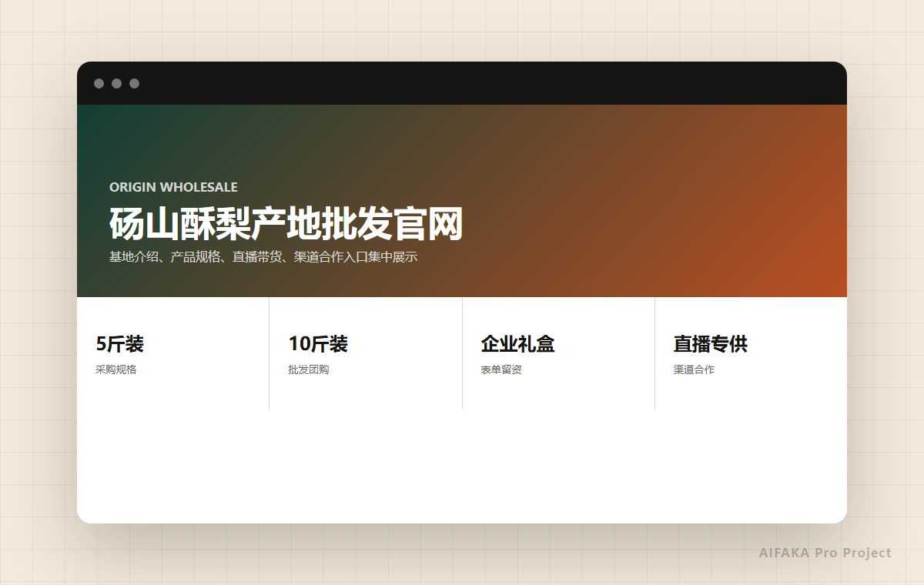Image resolution: width=924 pixels, height=585 pixels.
Task: Click the second window control dot
Action: tap(116, 83)
